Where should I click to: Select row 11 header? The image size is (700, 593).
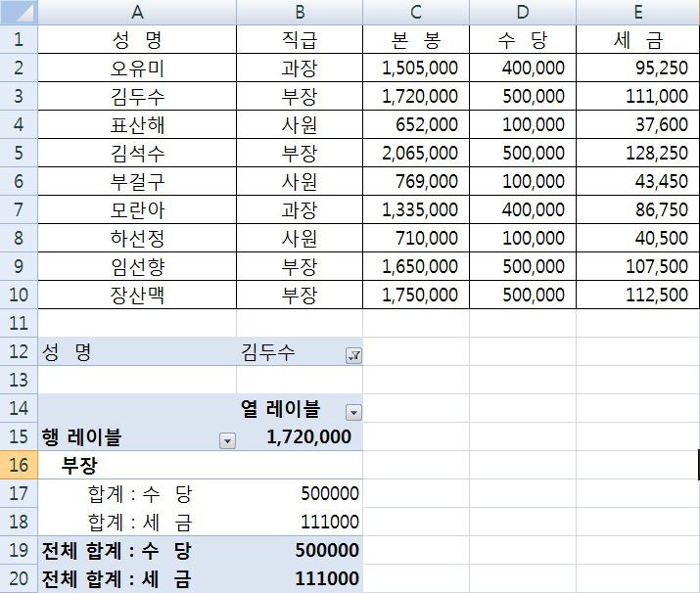coord(19,323)
